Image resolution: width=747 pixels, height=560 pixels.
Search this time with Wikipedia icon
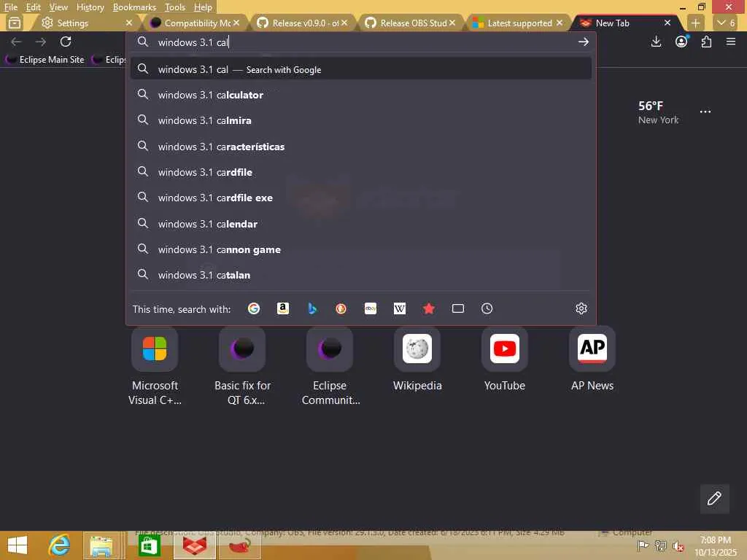[x=400, y=308]
